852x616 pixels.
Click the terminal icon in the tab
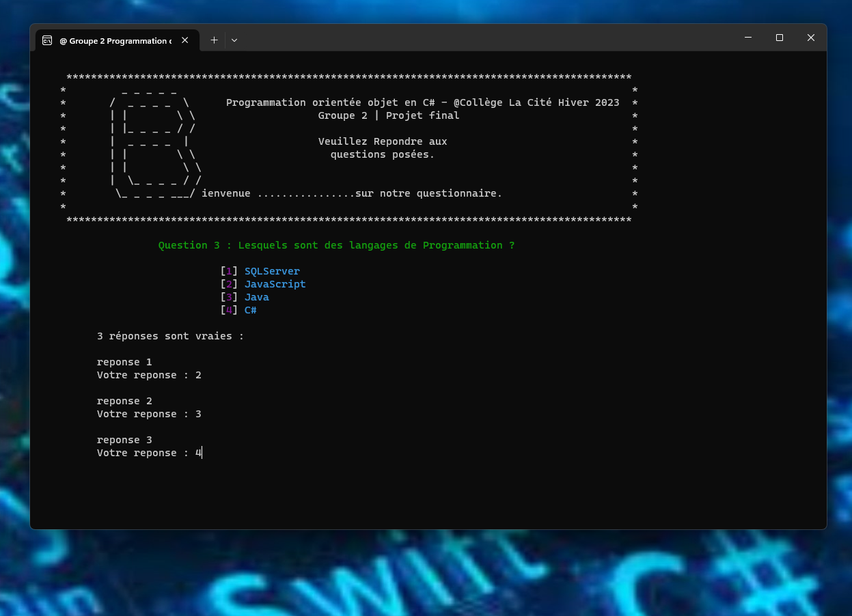point(47,40)
